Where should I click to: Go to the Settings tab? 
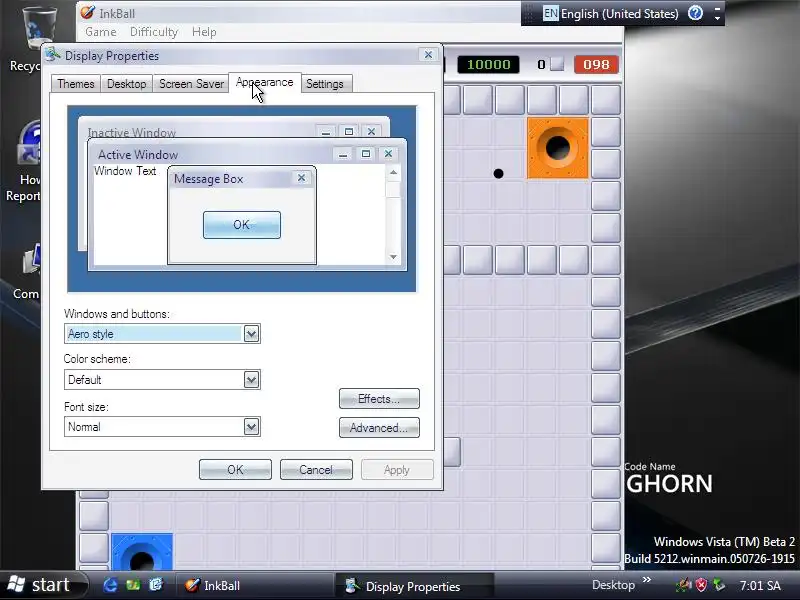pos(325,84)
